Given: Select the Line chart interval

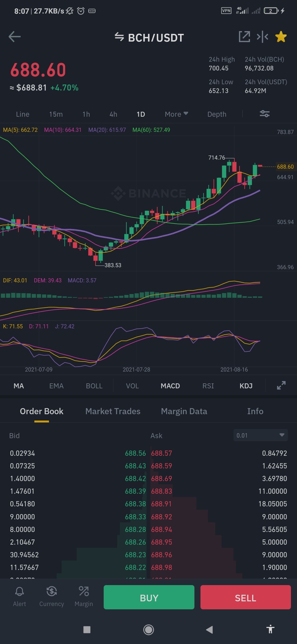Looking at the screenshot, I should click(x=23, y=114).
